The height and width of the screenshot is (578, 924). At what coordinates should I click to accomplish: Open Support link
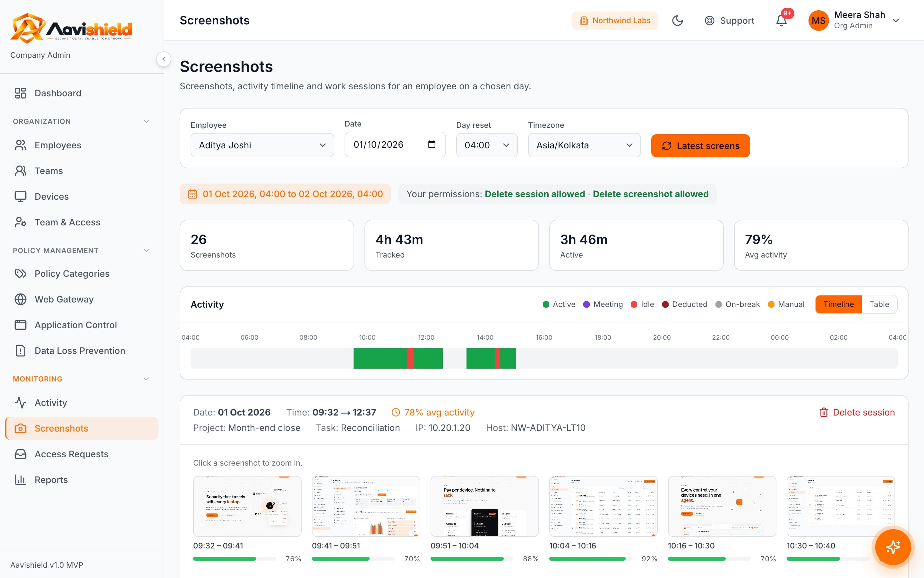point(729,21)
